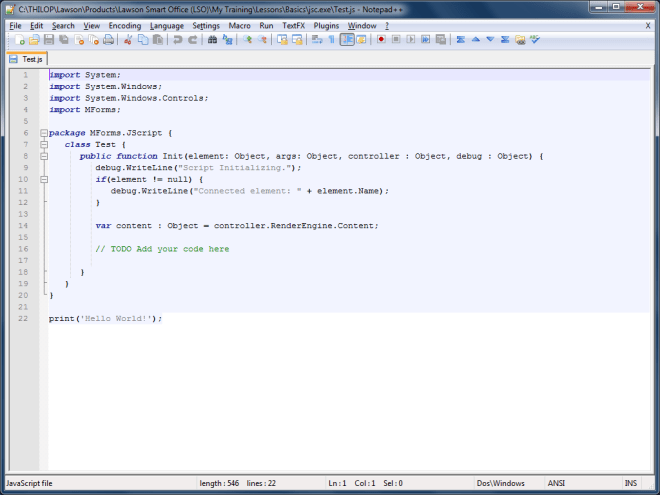The height and width of the screenshot is (495, 660).
Task: Click the Undo arrow icon
Action: [x=178, y=40]
